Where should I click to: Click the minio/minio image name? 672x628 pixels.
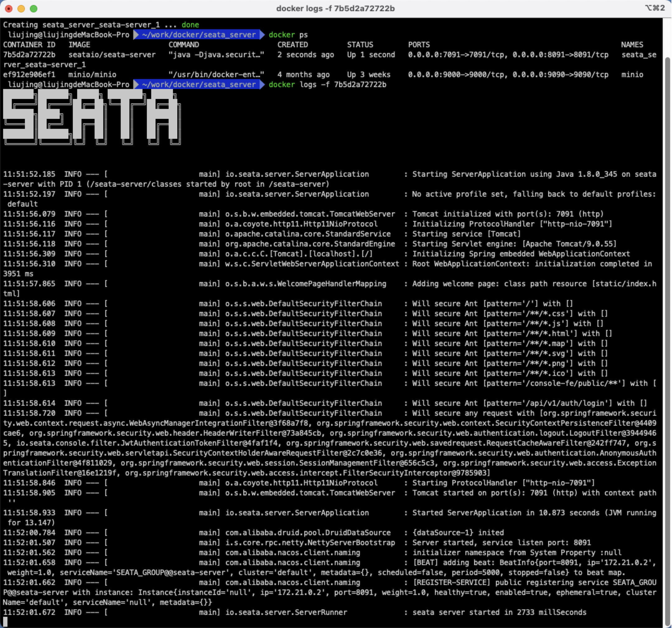(x=92, y=75)
